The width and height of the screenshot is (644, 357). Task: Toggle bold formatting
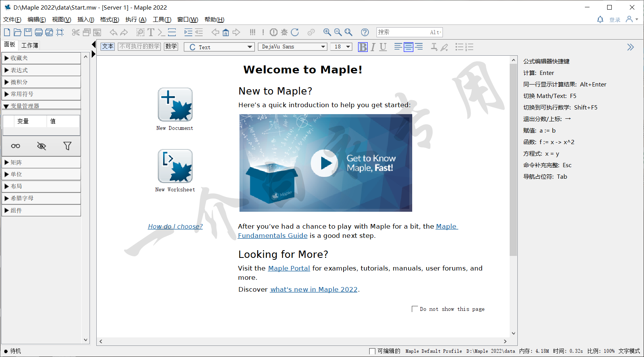tap(363, 47)
